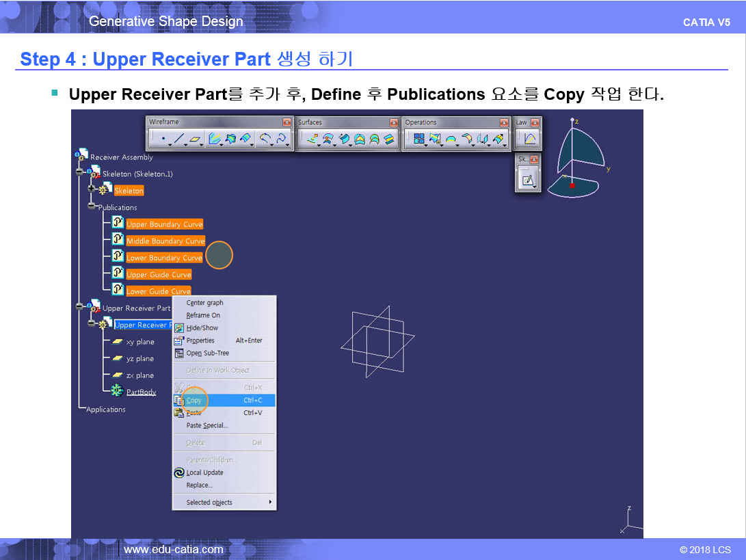Viewport: 746px width, 560px height.
Task: Choose the Plane tool in Wireframe toolbar
Action: tap(196, 139)
